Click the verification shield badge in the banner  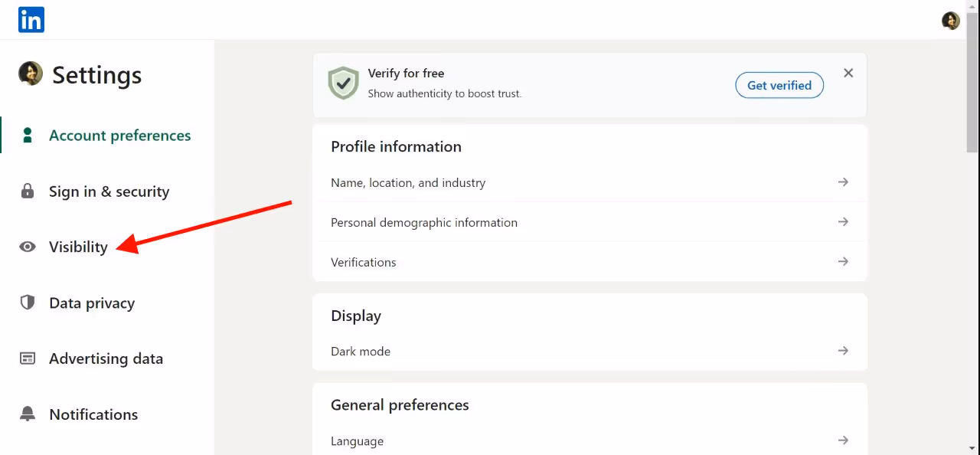click(343, 82)
